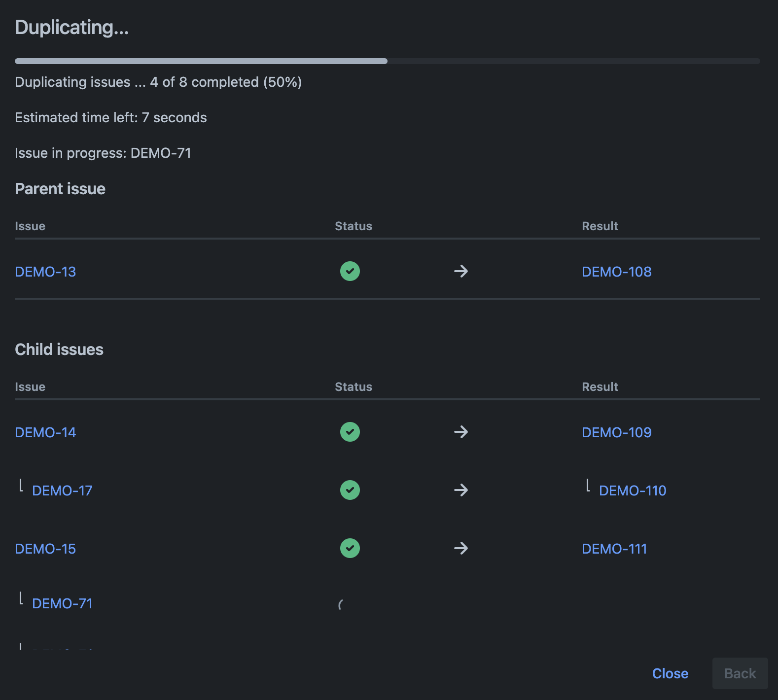Image resolution: width=778 pixels, height=700 pixels.
Task: Click green checkmark status for DEMO-14
Action: click(x=350, y=432)
